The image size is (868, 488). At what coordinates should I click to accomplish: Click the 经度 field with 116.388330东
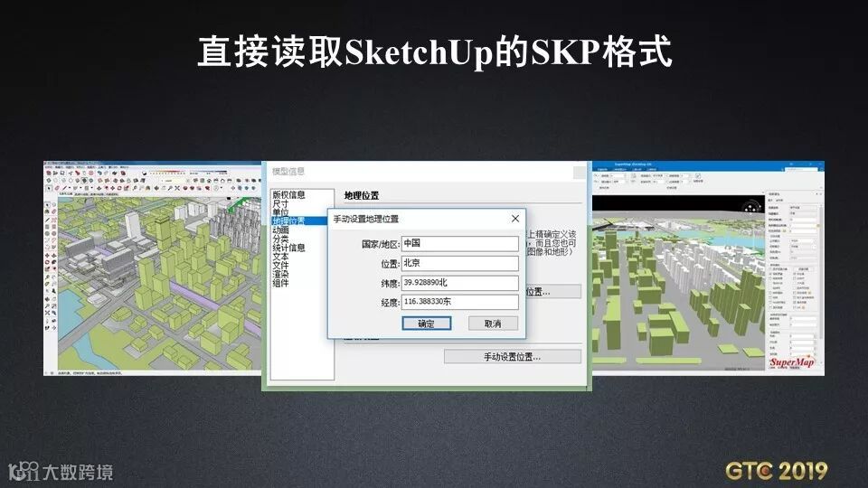click(x=460, y=302)
